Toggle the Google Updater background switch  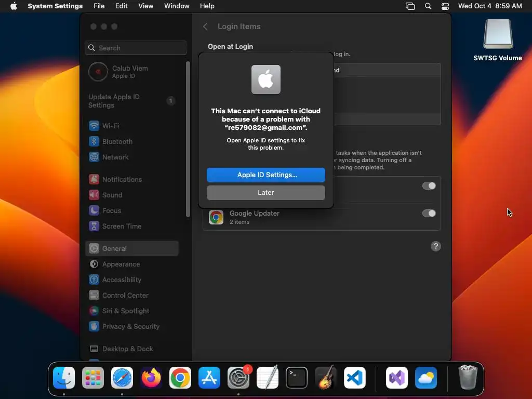coord(429,214)
